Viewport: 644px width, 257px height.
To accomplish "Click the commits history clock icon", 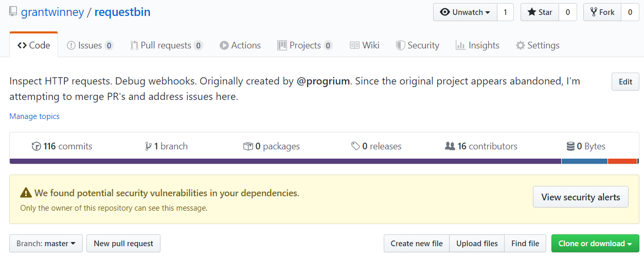I will [36, 146].
